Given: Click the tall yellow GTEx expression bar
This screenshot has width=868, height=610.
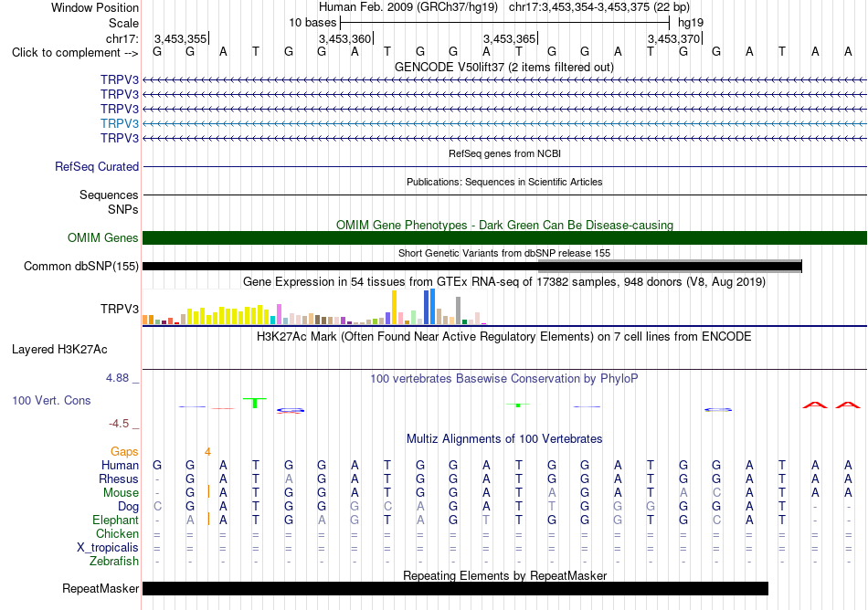Looking at the screenshot, I should click(394, 308).
